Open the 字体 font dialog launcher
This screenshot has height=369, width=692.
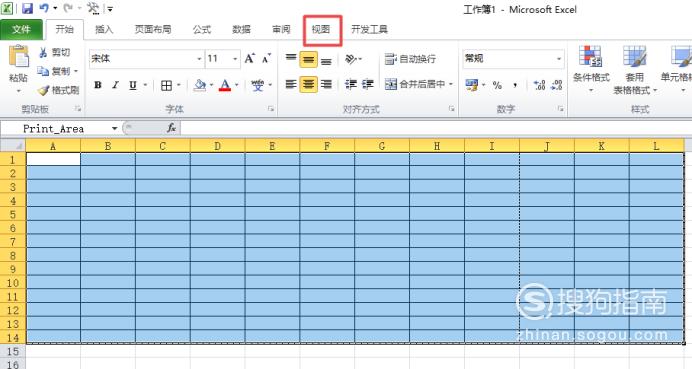tap(271, 109)
